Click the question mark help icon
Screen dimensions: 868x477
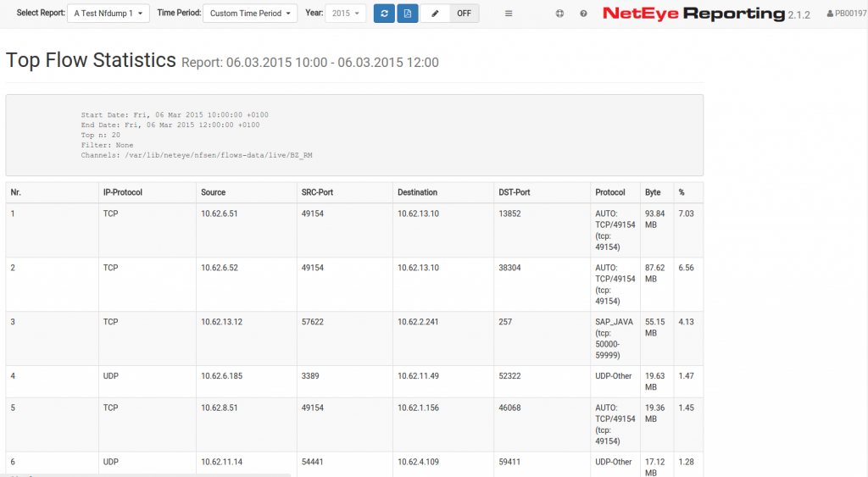coord(584,14)
